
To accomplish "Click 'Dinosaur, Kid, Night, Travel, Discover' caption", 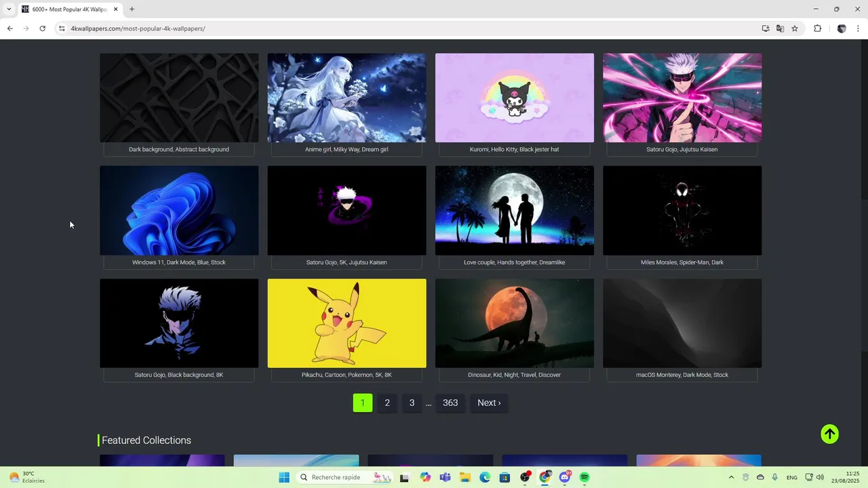I will click(x=515, y=375).
